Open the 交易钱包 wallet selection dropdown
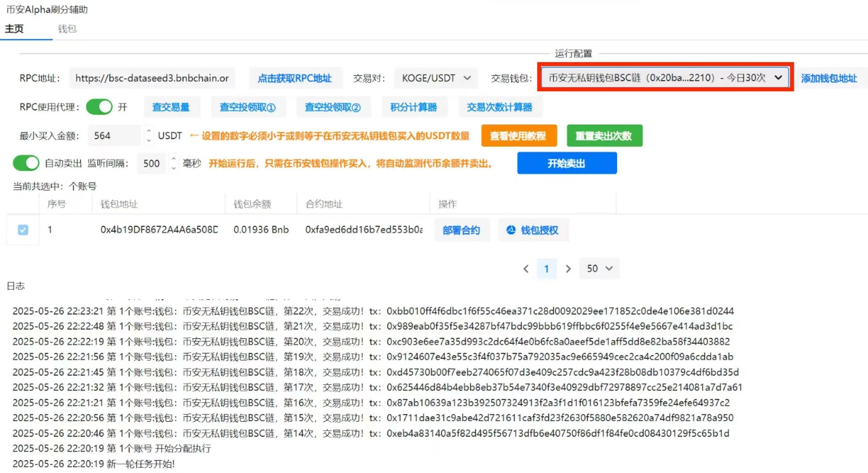 point(664,78)
